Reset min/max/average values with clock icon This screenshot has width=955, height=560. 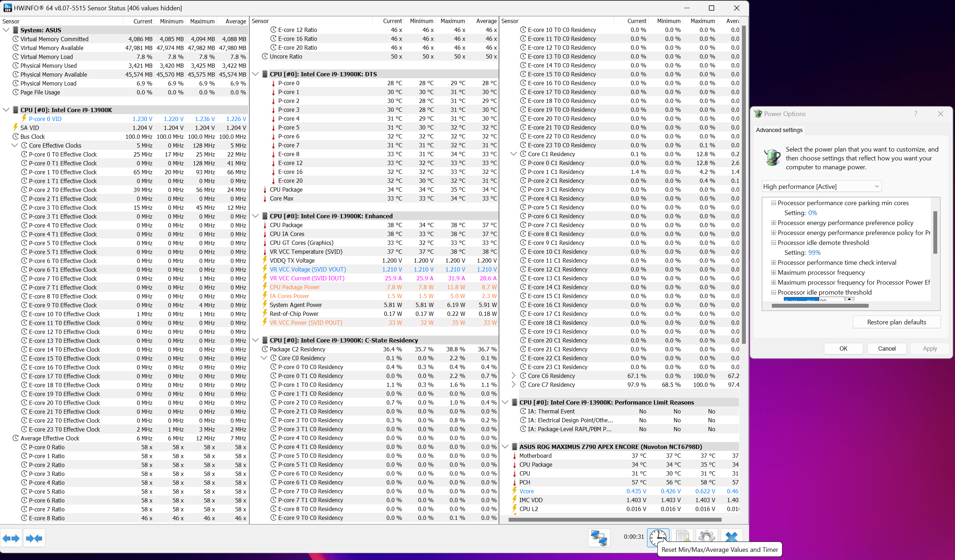(x=658, y=538)
